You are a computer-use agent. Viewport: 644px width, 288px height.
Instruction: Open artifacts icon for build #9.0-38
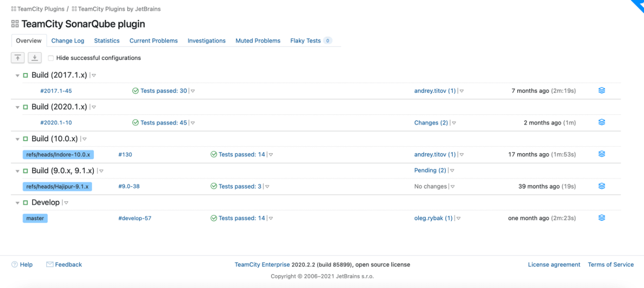click(x=602, y=186)
